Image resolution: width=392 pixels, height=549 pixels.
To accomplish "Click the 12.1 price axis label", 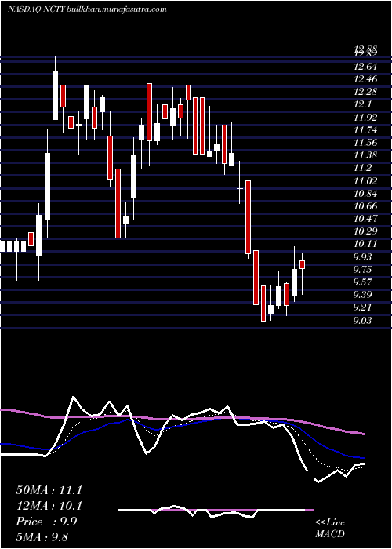I will [x=362, y=104].
